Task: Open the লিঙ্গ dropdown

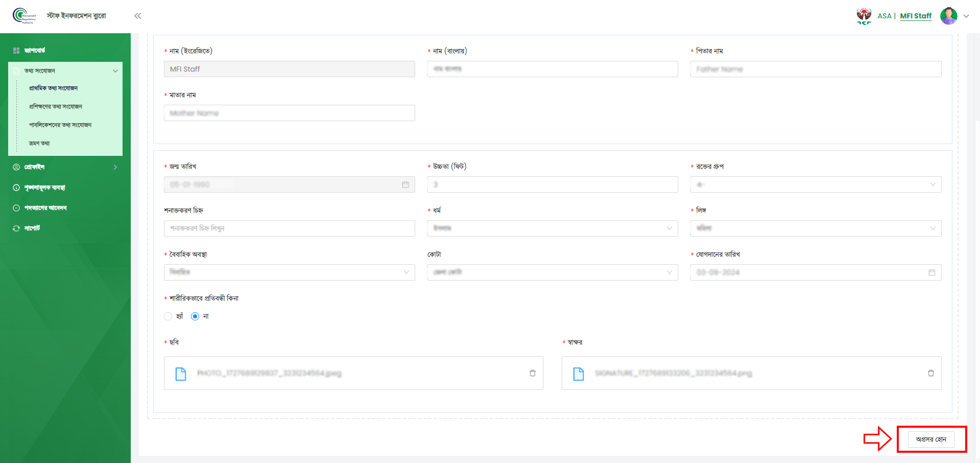Action: pyautogui.click(x=816, y=228)
